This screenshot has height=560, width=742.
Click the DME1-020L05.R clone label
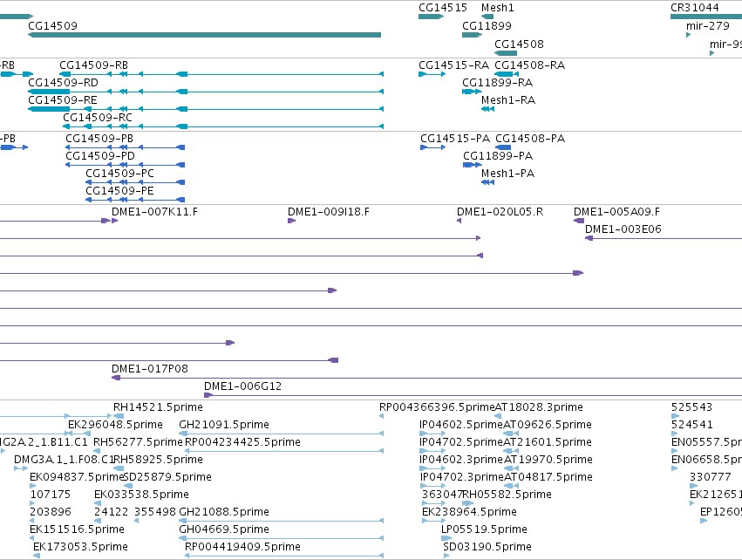[500, 212]
